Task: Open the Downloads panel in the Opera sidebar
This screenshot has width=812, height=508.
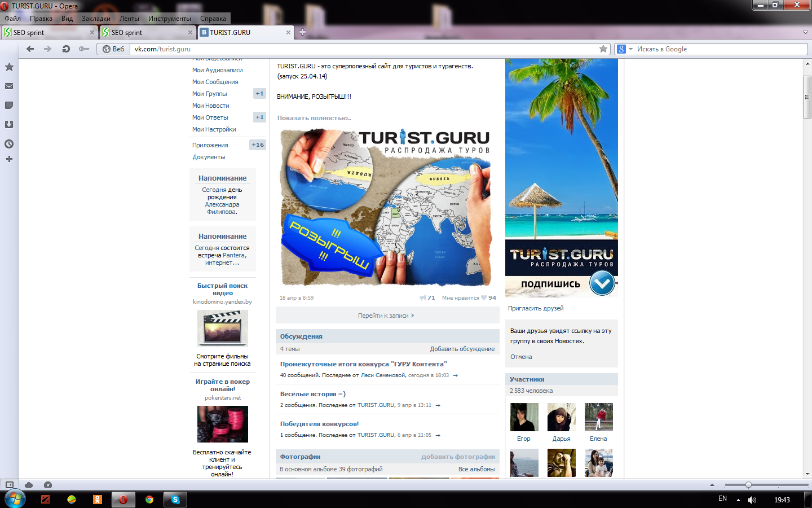Action: point(9,125)
